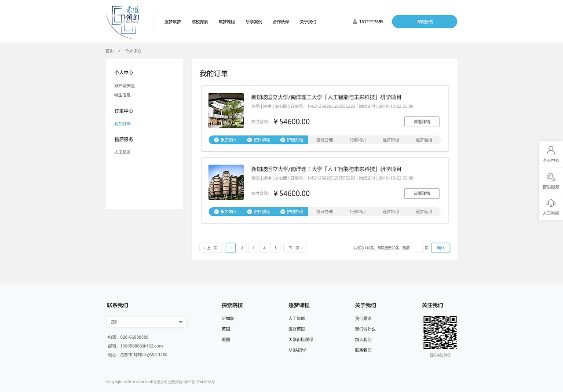Click the 下一页 next-page chevron
The height and width of the screenshot is (392, 563).
(x=301, y=248)
